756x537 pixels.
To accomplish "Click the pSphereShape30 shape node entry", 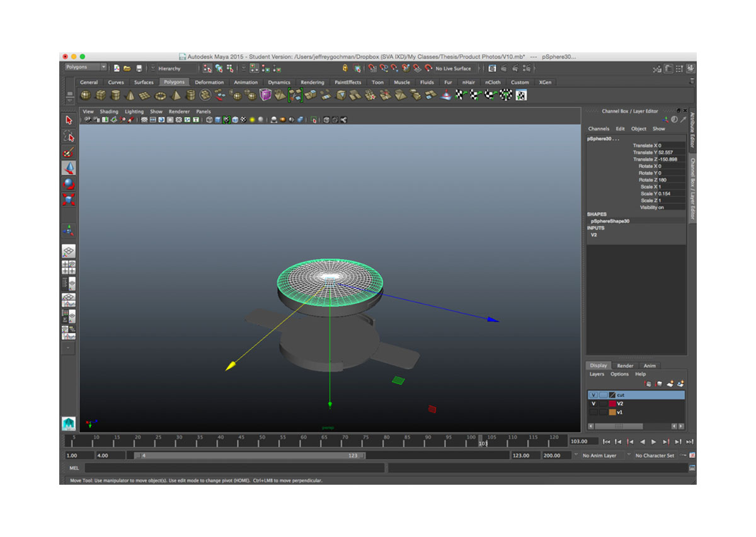I will (610, 221).
